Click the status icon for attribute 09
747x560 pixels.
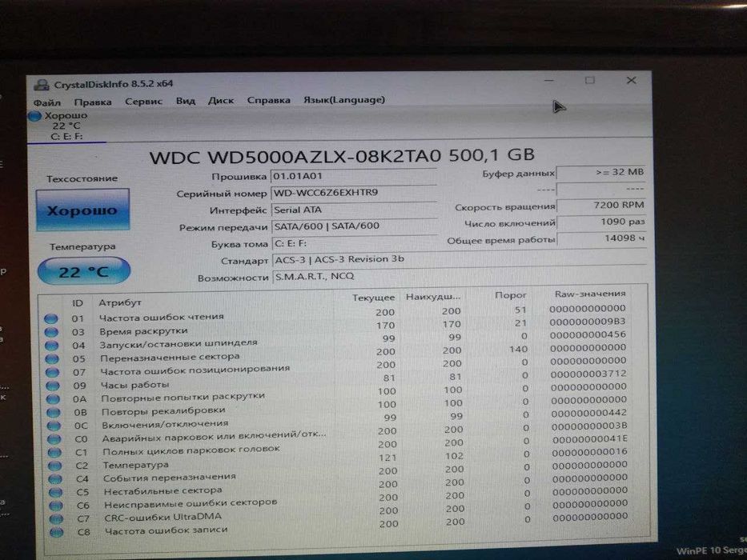click(x=53, y=386)
